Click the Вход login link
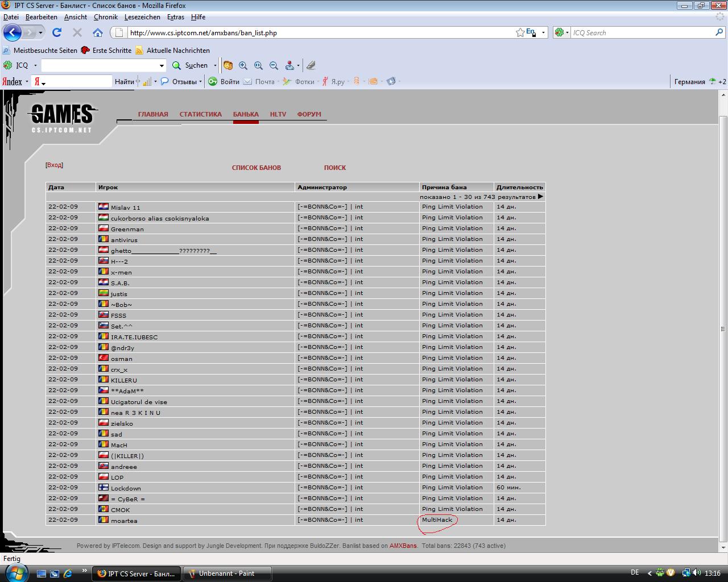This screenshot has width=728, height=582. click(x=54, y=165)
